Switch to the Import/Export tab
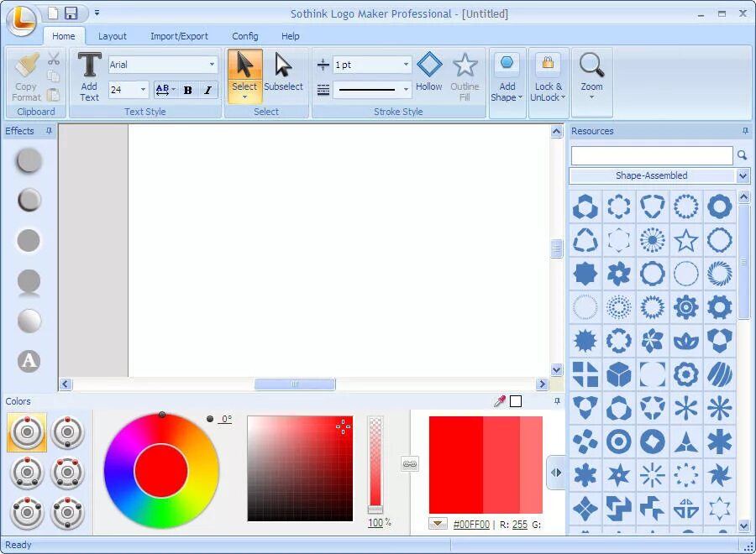 [180, 36]
